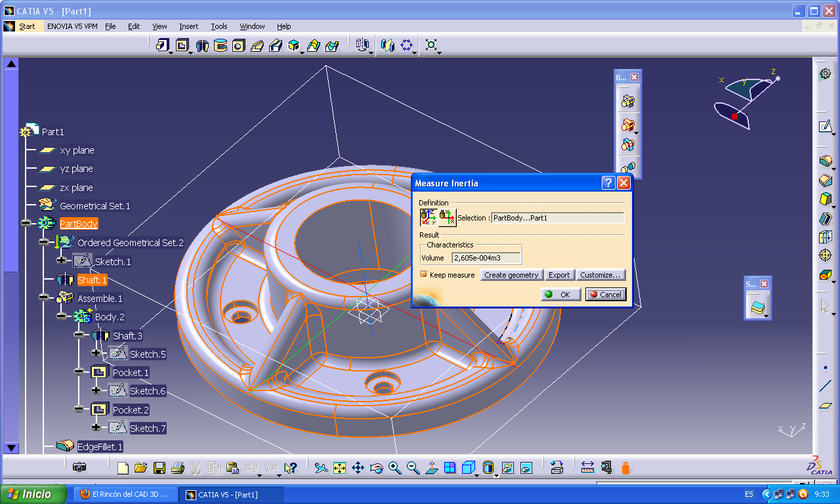Open the Tools menu
The image size is (840, 504).
[219, 26]
